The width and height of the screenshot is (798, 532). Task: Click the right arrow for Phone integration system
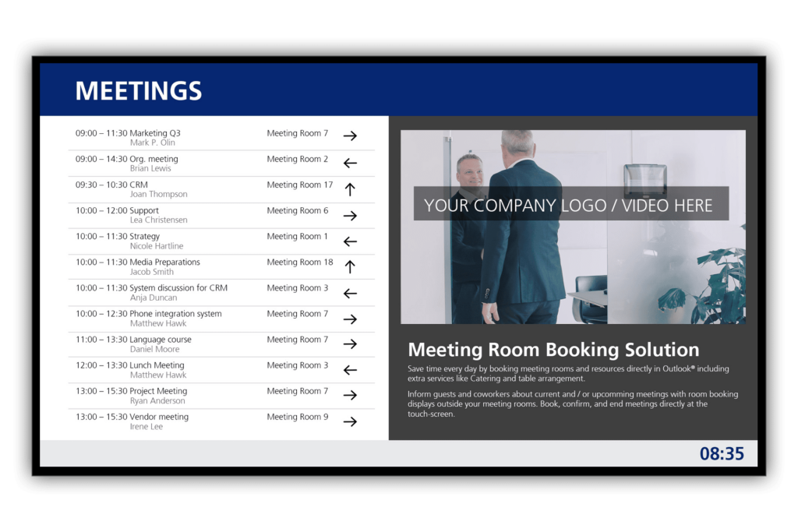[350, 319]
